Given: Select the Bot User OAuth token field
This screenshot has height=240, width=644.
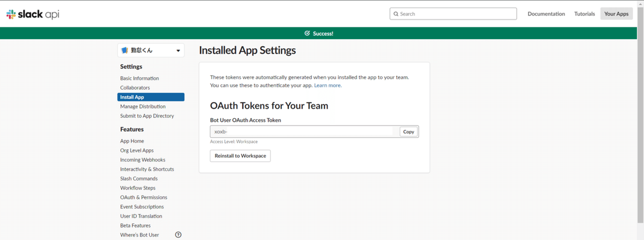Looking at the screenshot, I should 304,132.
